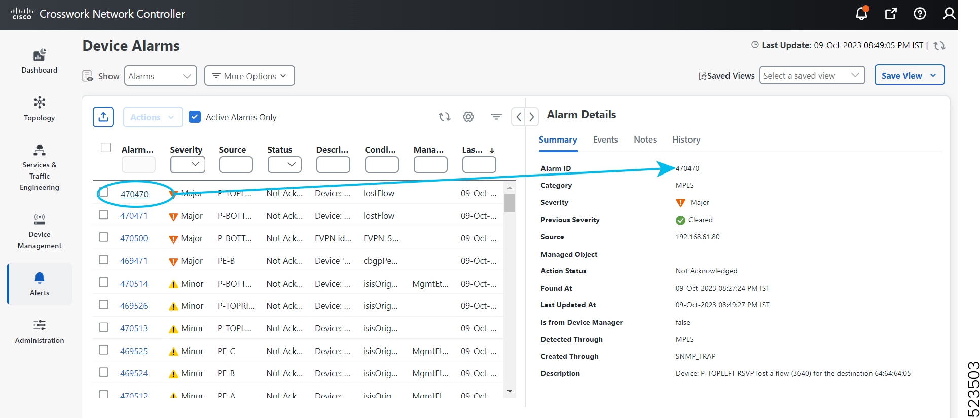Expand the Show Alarms dropdown
The height and width of the screenshot is (418, 980).
[160, 76]
